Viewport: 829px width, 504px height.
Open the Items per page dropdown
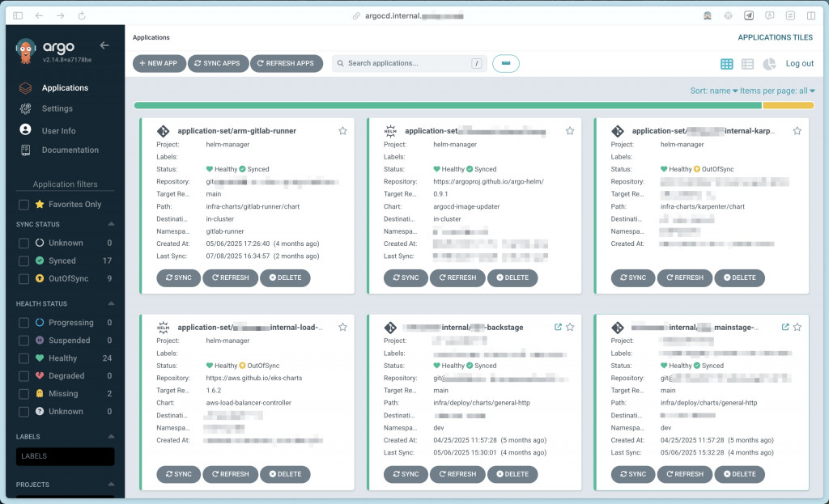[777, 91]
